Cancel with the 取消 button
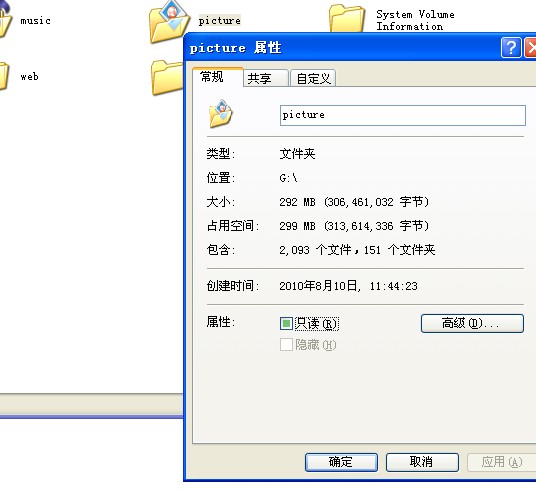The height and width of the screenshot is (491, 536). tap(422, 462)
